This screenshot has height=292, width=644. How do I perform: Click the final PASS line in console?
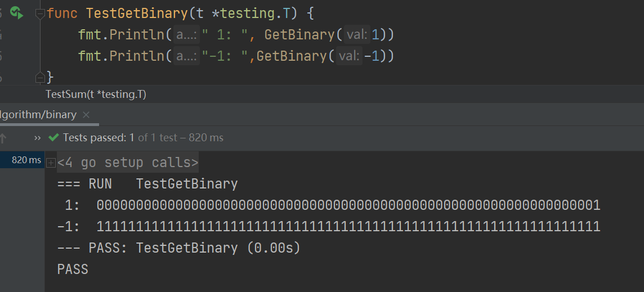73,269
